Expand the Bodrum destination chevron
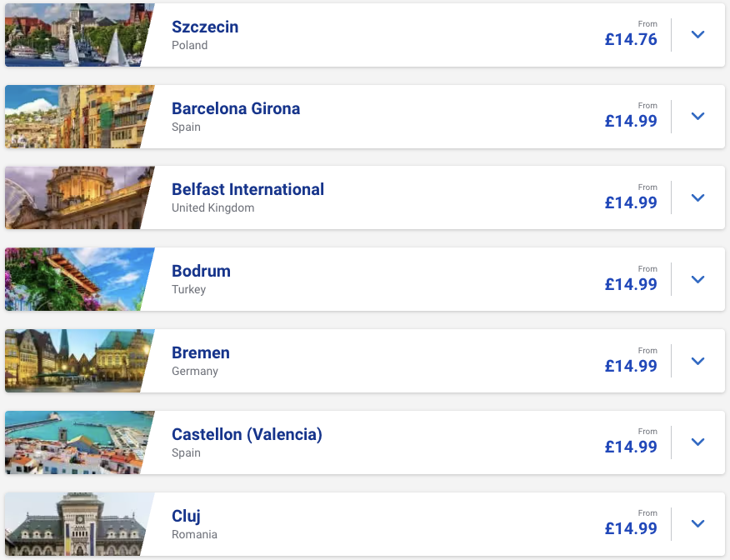The width and height of the screenshot is (730, 560). pos(698,280)
